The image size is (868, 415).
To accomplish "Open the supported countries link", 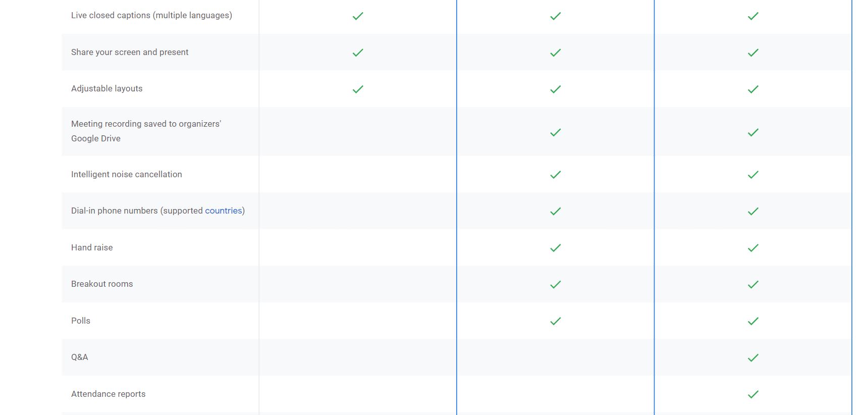I will click(223, 211).
